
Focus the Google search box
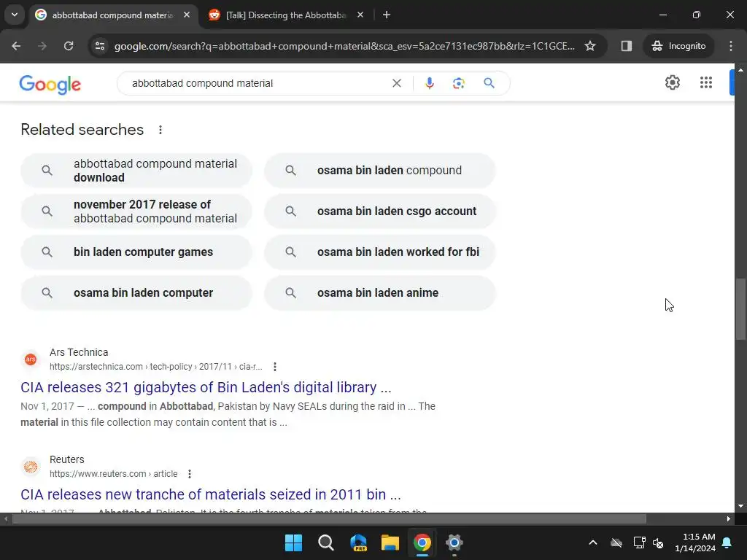[258, 83]
